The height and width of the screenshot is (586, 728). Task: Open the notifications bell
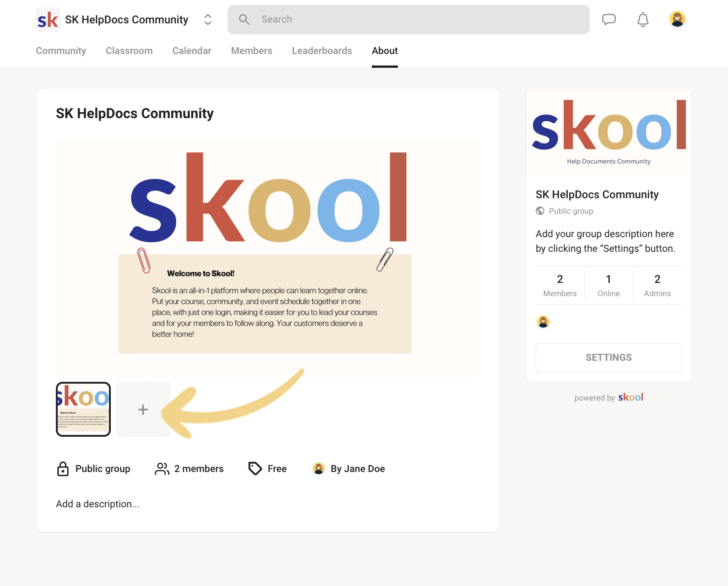[643, 19]
